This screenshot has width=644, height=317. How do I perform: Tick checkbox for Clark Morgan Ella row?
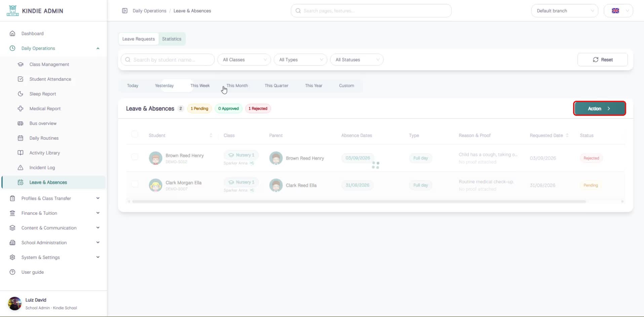click(x=135, y=184)
